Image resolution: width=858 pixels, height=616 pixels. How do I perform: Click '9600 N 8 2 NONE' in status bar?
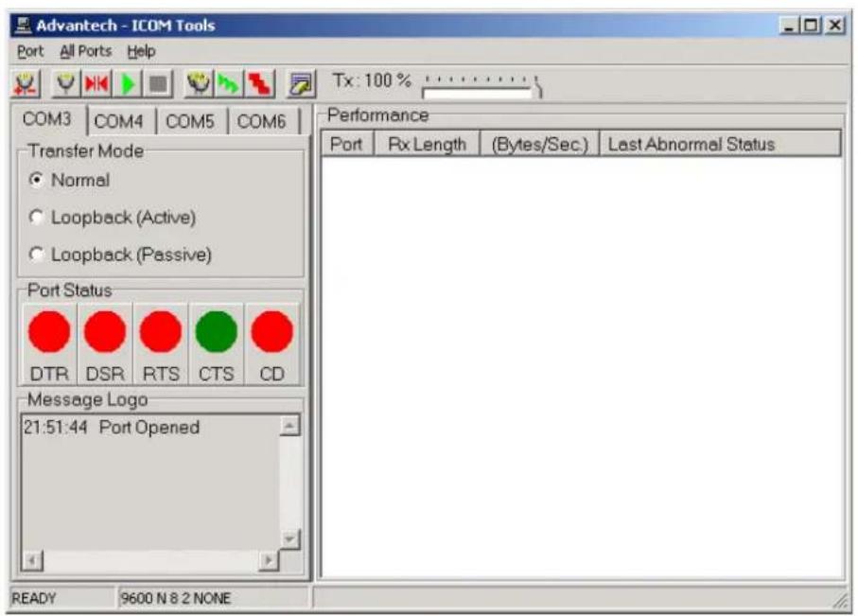tap(176, 598)
